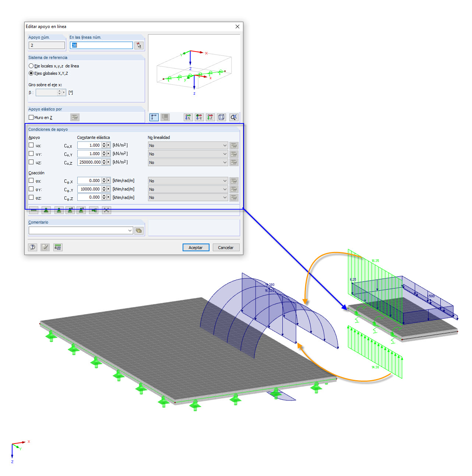
Task: Open nonlinearity settings for uX row
Action: click(x=234, y=146)
